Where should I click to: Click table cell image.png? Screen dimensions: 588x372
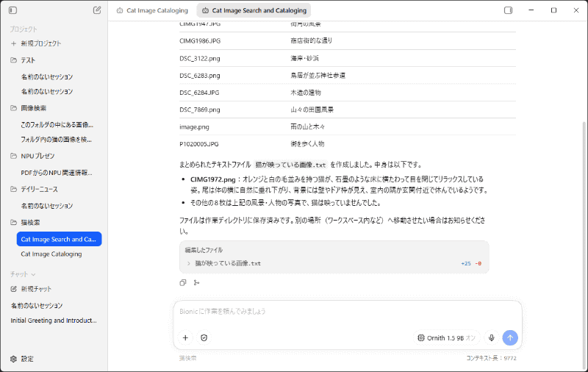coord(194,126)
